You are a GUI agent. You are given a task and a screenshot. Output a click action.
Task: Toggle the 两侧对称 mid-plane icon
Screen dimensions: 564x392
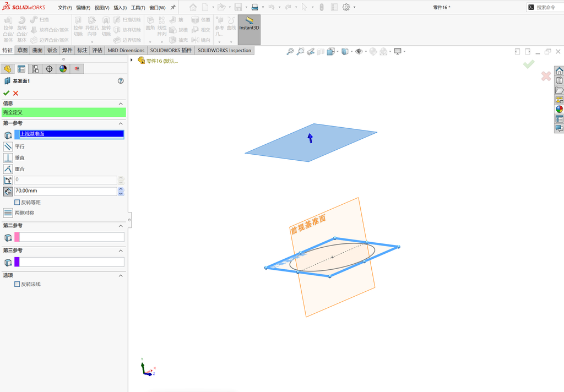8,213
